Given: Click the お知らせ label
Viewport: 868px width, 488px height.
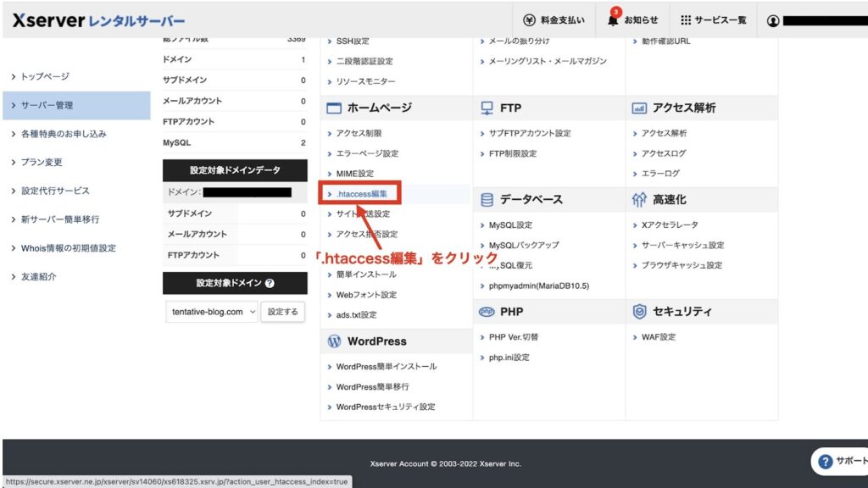Looking at the screenshot, I should pyautogui.click(x=641, y=20).
